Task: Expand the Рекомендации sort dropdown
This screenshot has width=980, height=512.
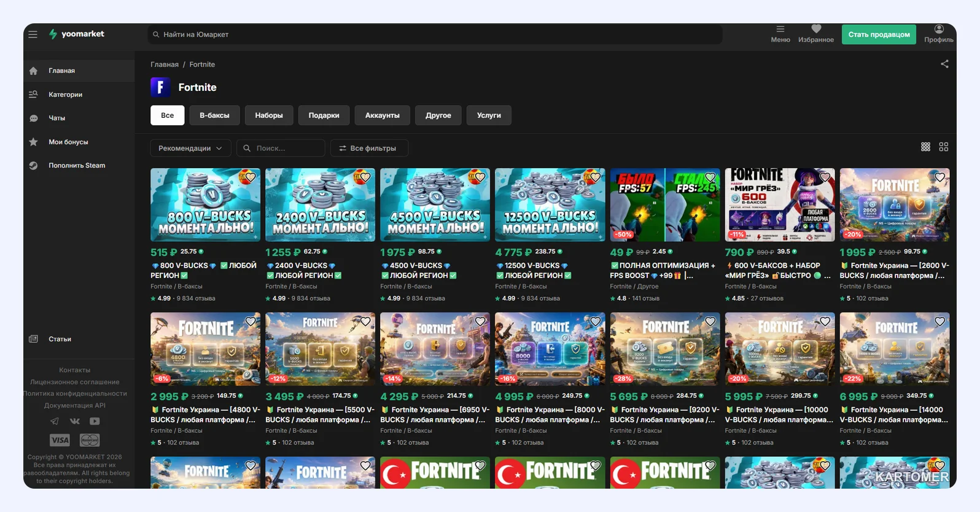Action: [x=191, y=148]
